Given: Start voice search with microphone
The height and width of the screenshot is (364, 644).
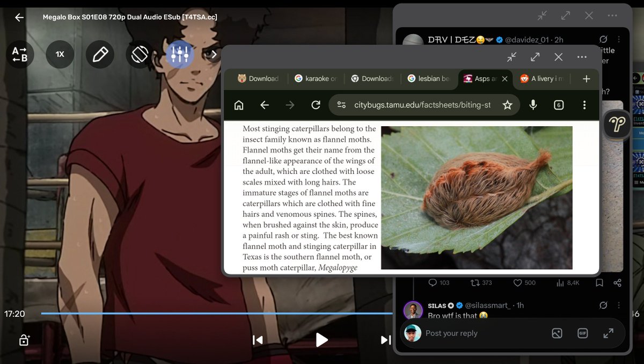Looking at the screenshot, I should click(x=533, y=105).
